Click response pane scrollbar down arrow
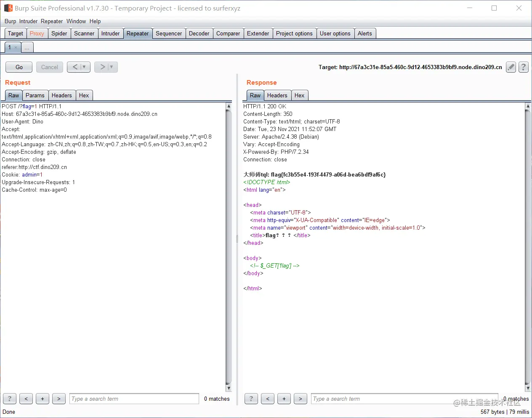The height and width of the screenshot is (418, 532). tap(528, 388)
